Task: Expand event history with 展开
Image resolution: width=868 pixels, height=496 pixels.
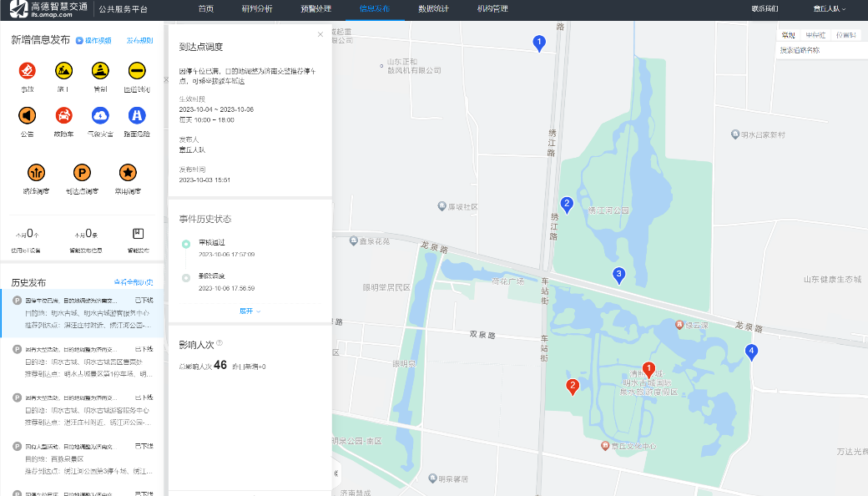Action: (250, 311)
